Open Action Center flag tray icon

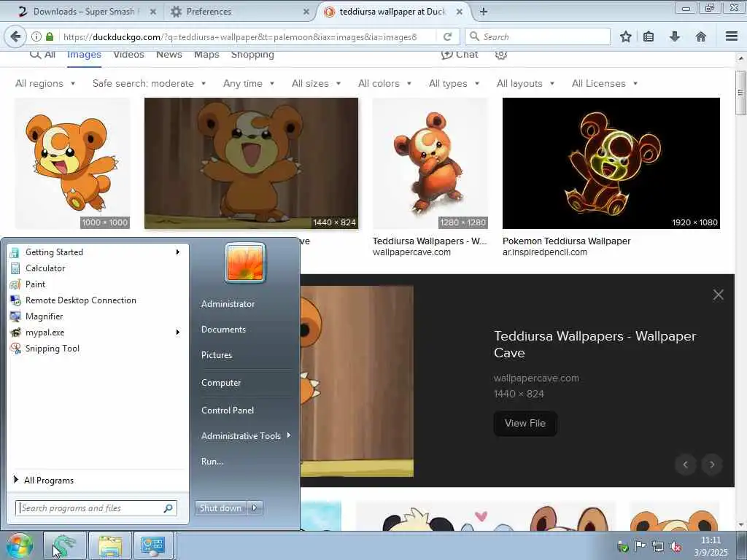[x=640, y=546]
